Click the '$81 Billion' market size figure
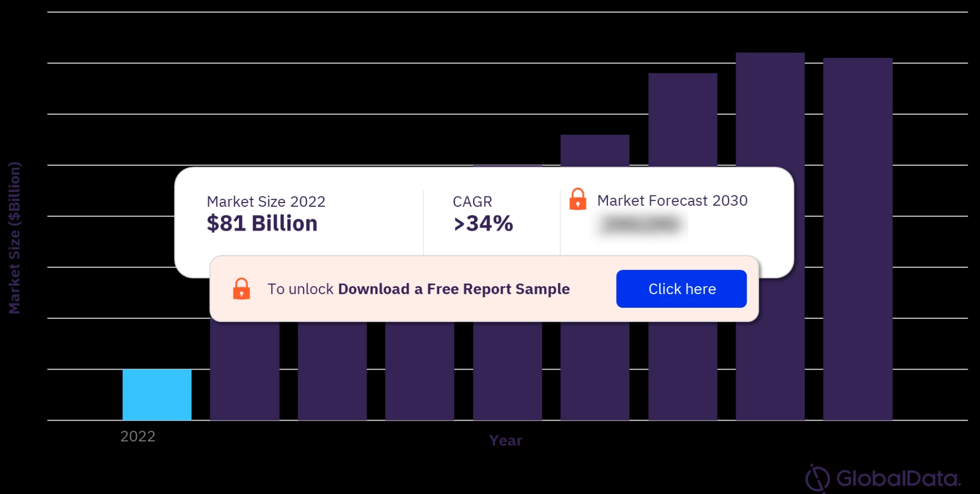 pos(262,224)
